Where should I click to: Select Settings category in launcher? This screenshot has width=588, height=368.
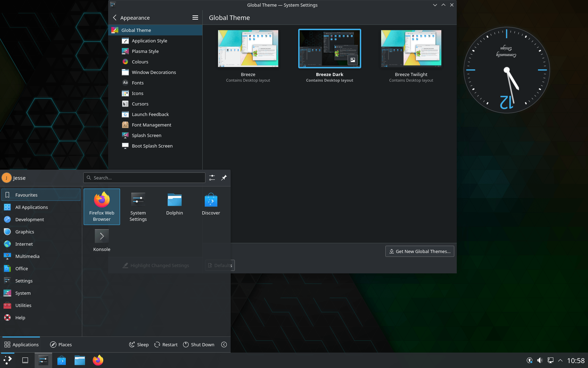[41, 281]
